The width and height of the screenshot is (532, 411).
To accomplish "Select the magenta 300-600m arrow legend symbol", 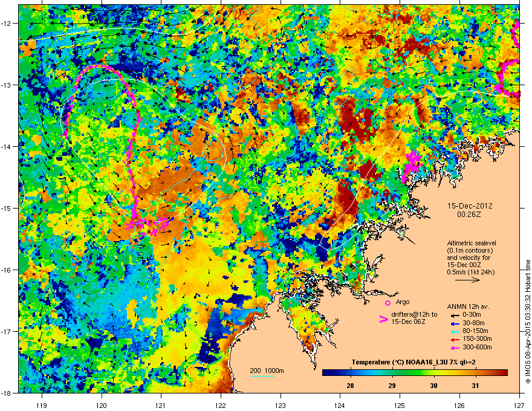I will pos(454,348).
